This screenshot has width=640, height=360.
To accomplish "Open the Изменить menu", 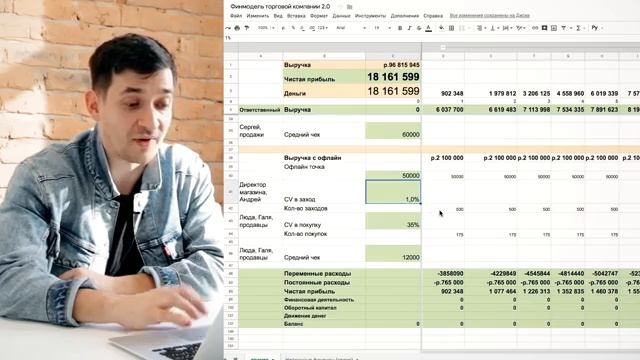I will coord(258,16).
